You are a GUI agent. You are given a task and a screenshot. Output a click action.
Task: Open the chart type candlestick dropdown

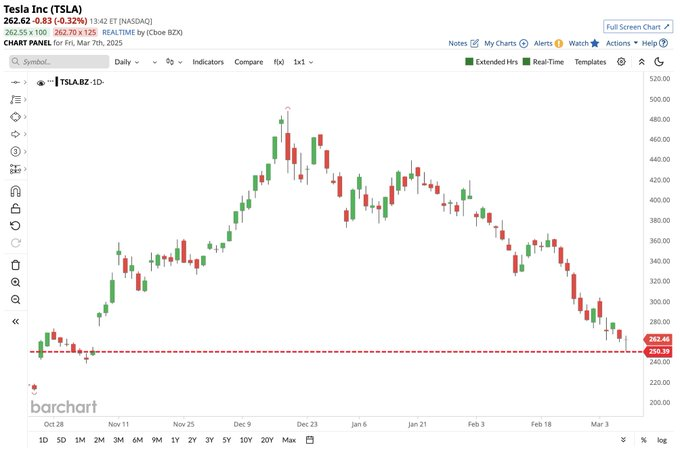tap(174, 62)
